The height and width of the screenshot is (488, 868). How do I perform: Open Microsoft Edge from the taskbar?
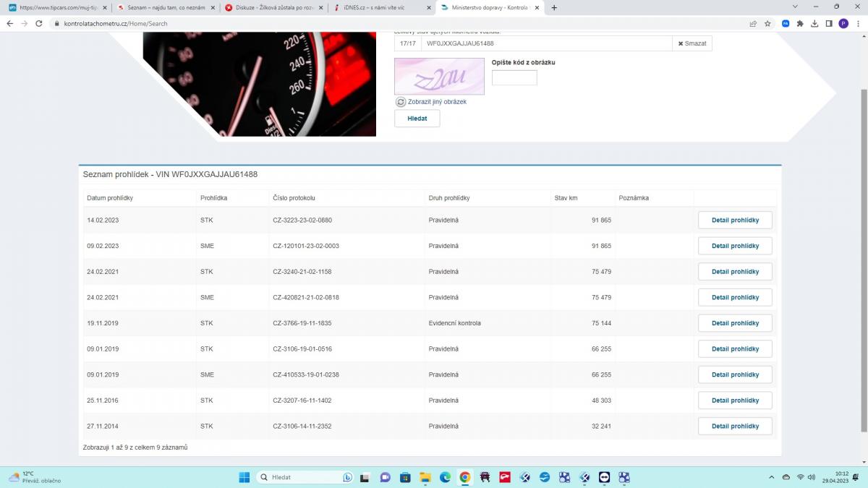click(445, 477)
